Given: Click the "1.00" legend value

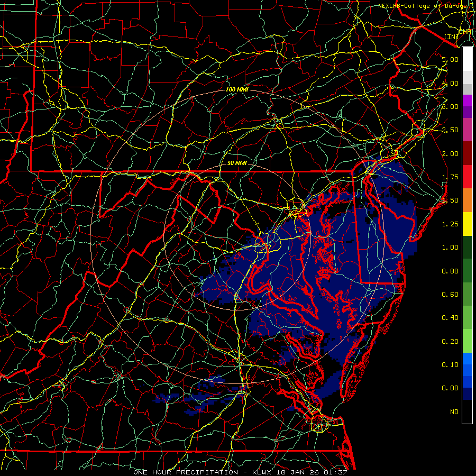Looking at the screenshot, I should (x=450, y=248).
